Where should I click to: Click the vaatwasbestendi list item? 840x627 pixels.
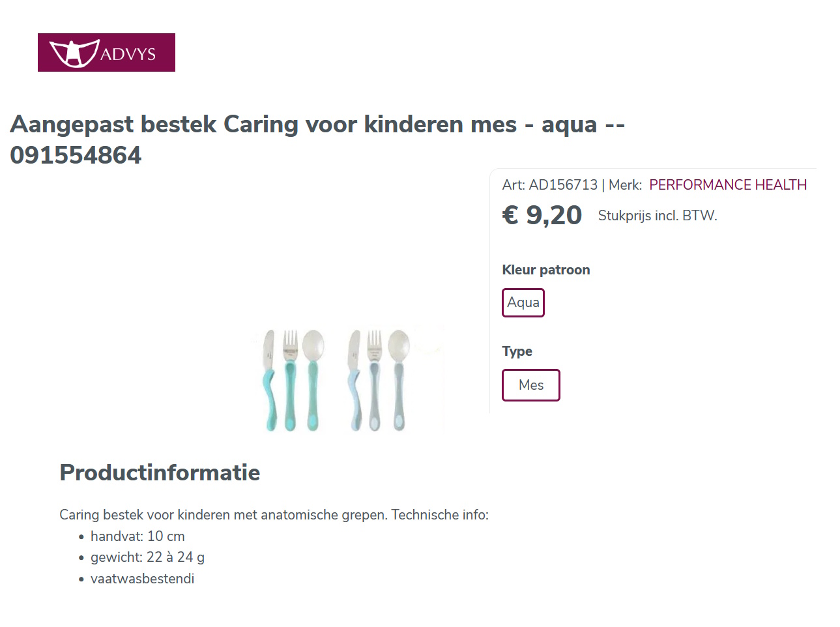(x=142, y=578)
